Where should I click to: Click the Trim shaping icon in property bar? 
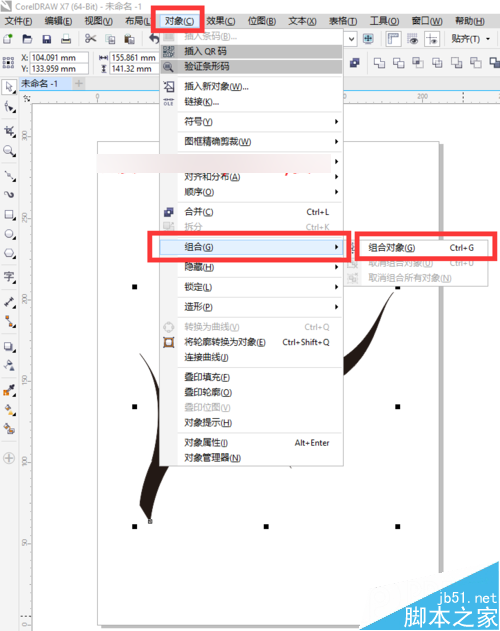coord(399,63)
